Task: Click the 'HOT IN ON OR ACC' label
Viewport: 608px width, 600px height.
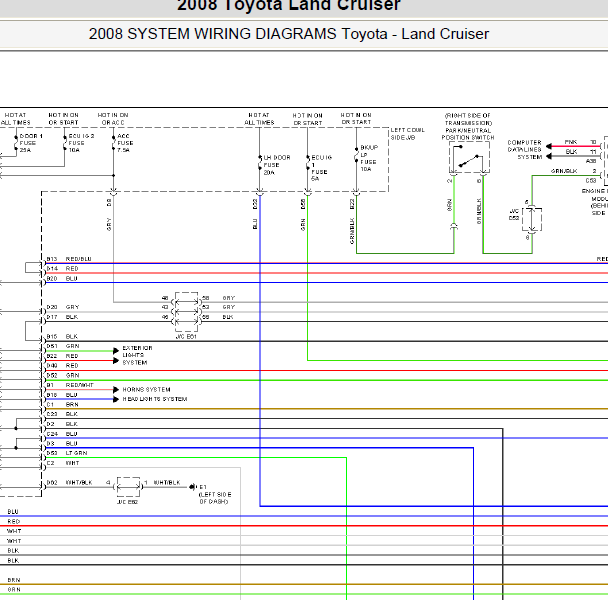Action: tap(113, 119)
